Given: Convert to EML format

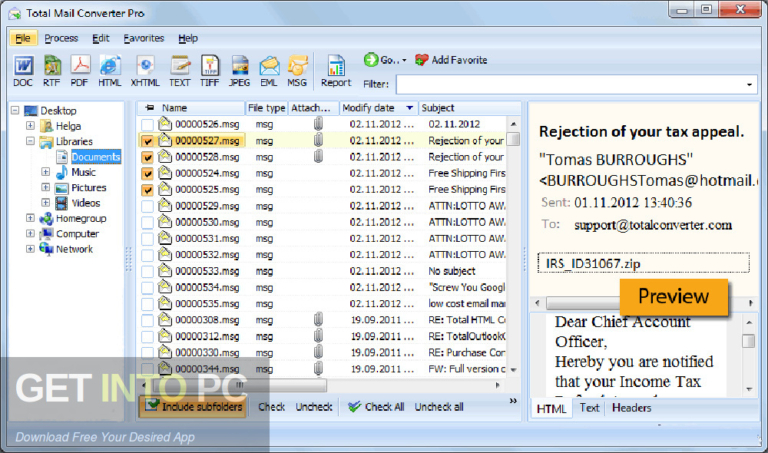Looking at the screenshot, I should 269,71.
